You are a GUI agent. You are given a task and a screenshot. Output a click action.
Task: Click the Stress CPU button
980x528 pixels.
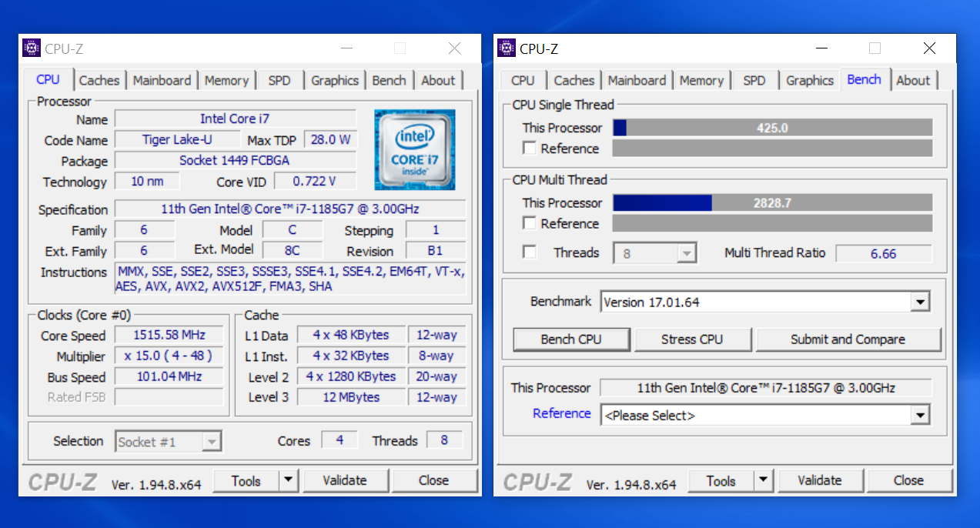pos(692,339)
